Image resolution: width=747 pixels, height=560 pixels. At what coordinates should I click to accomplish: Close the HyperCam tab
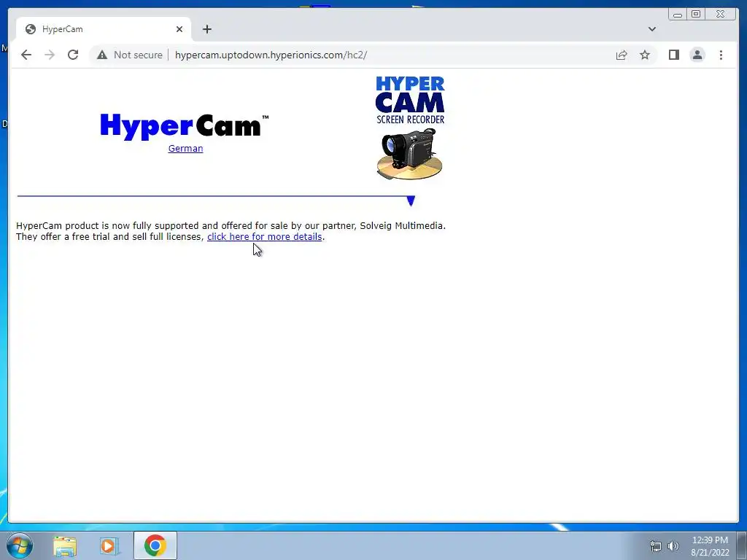click(179, 29)
